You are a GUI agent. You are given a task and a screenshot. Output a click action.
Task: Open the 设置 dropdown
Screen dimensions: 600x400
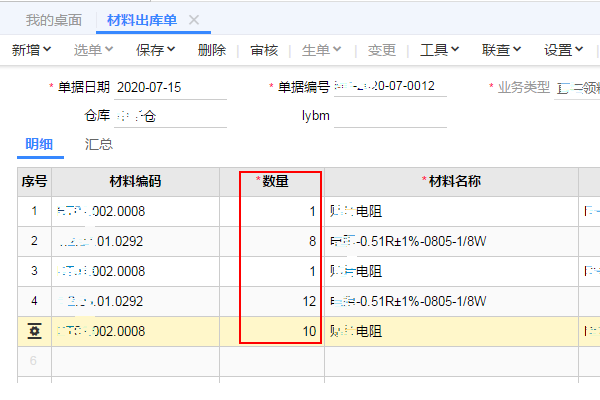[x=564, y=49]
